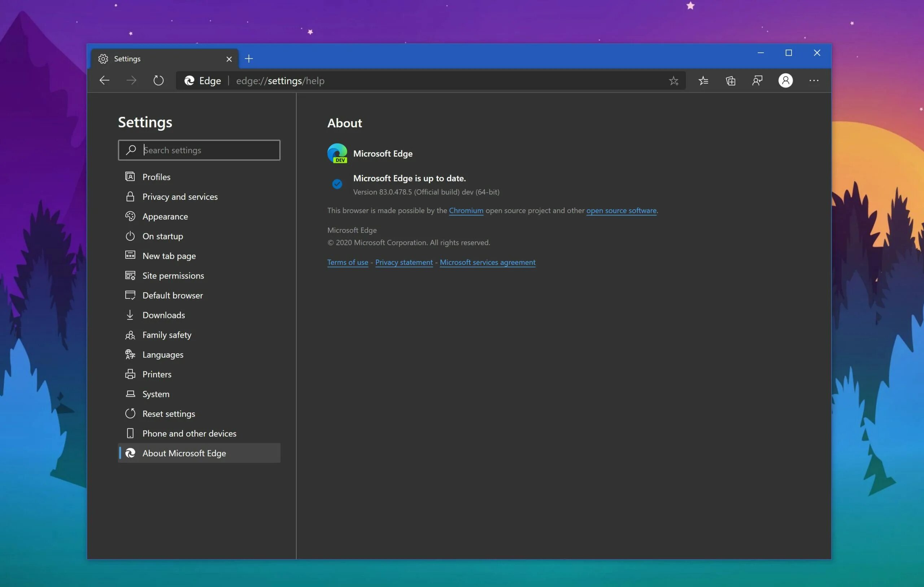Click the Send feedback toolbar icon

[x=758, y=81]
